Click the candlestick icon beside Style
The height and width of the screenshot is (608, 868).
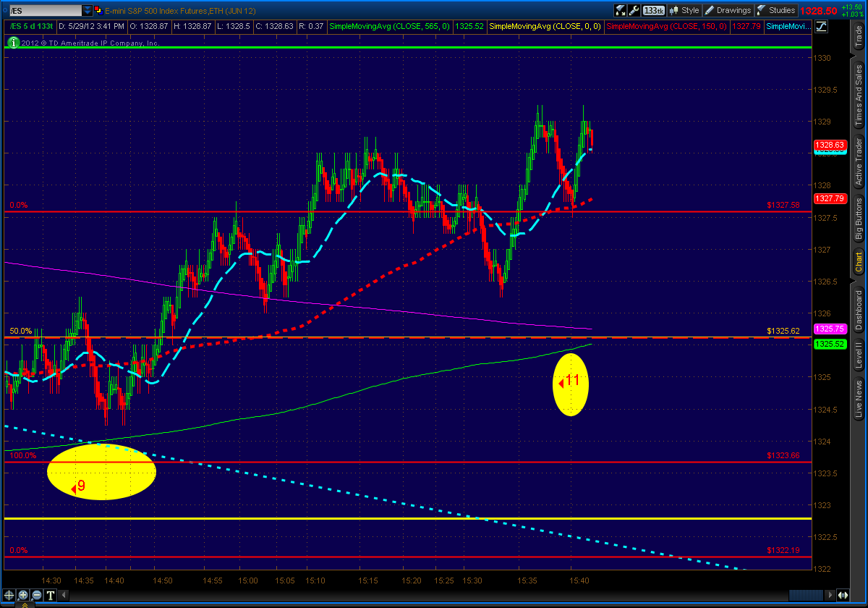click(674, 10)
